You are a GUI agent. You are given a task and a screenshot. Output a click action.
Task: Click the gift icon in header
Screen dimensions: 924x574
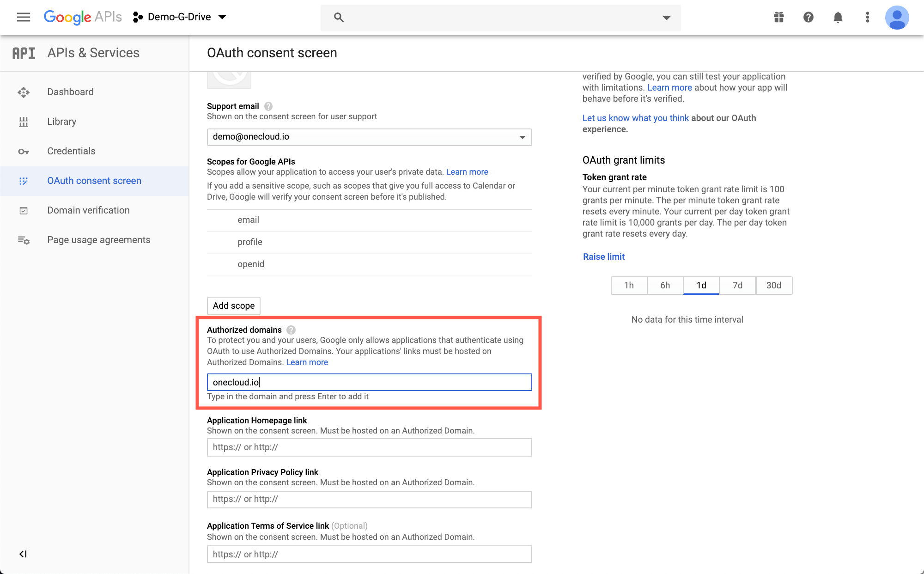tap(779, 17)
